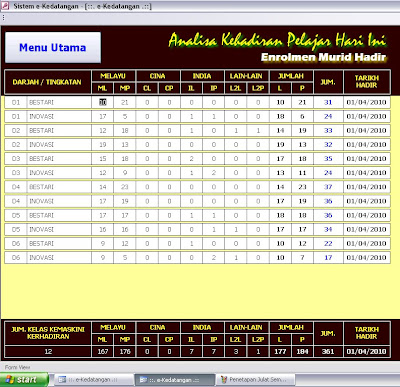Click date field in 06 INOVASI row
The image size is (400, 387).
coord(367,258)
